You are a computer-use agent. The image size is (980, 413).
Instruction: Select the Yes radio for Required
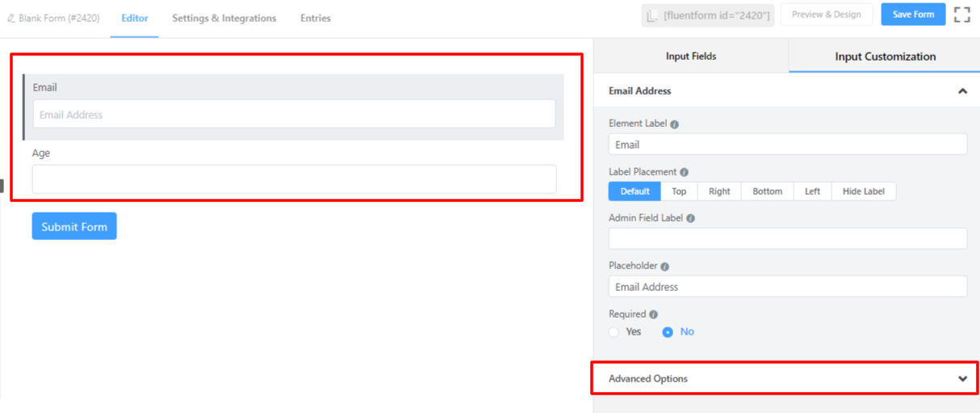point(614,332)
